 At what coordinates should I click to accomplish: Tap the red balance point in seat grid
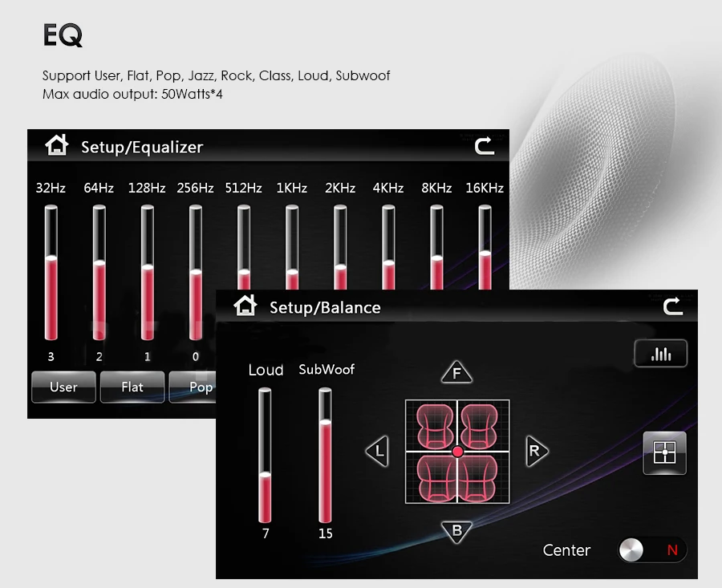coord(457,452)
